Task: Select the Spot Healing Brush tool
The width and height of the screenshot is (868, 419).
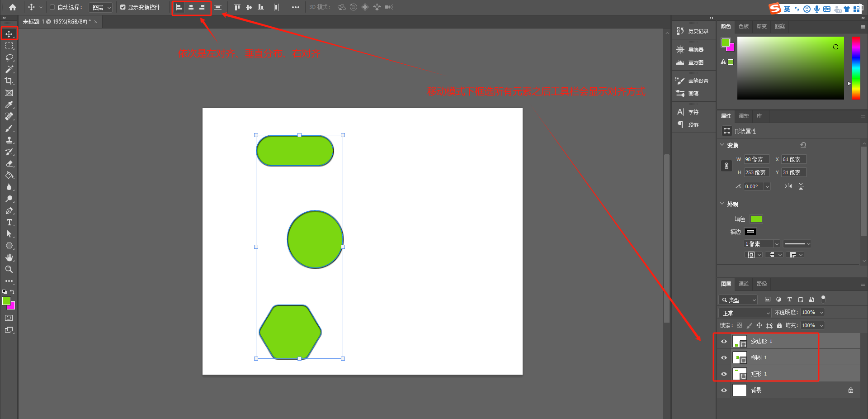Action: click(x=9, y=116)
